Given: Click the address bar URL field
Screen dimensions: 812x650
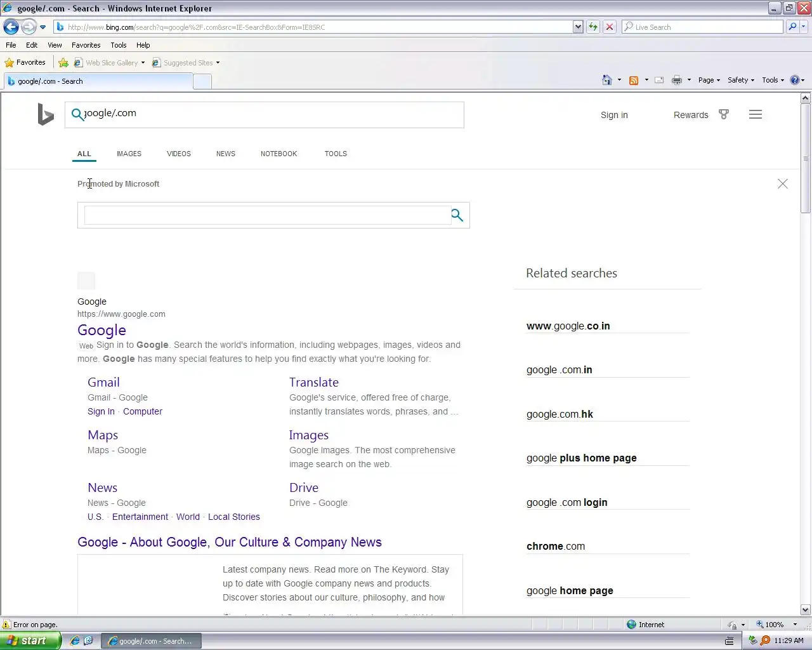Looking at the screenshot, I should pos(314,27).
